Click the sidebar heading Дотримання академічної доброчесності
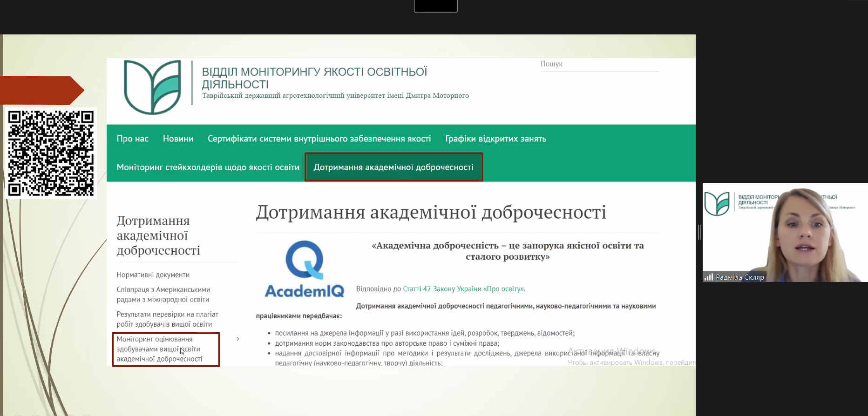 pos(158,235)
